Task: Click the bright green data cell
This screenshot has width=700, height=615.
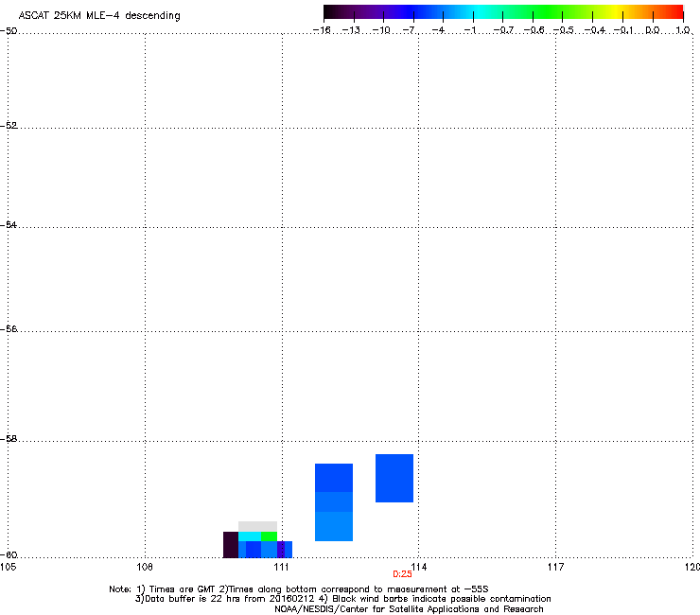Action: click(x=270, y=536)
